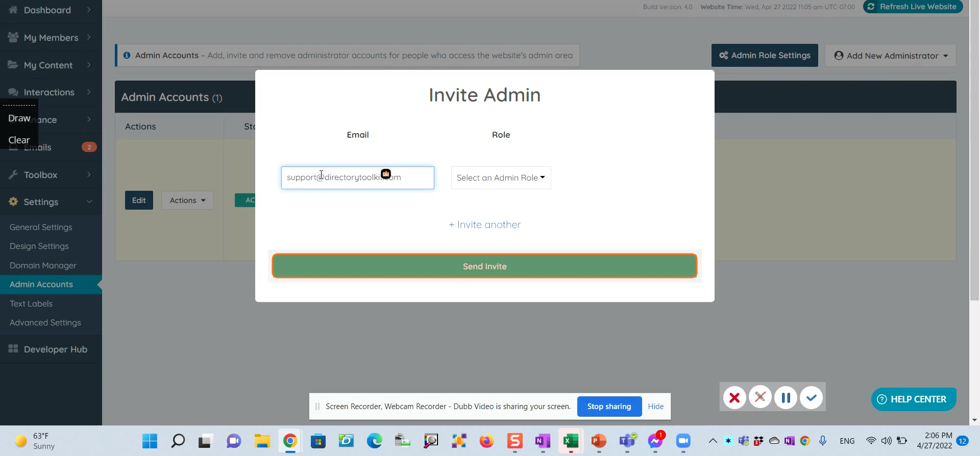Hide the screen sharing notice
Screen dimensions: 980x456
coord(656,407)
